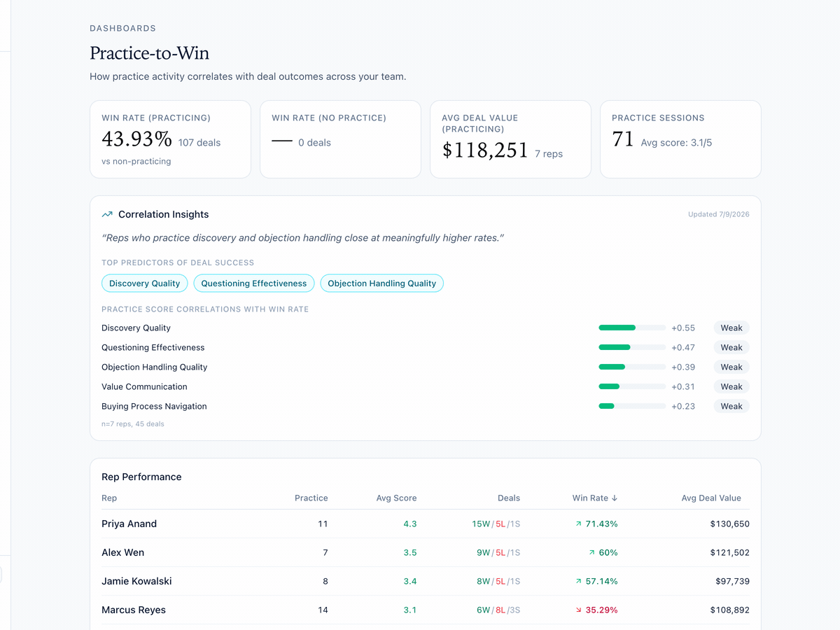This screenshot has width=840, height=630.
Task: Click the Weak badge for Buying Process Navigation
Action: click(x=731, y=406)
